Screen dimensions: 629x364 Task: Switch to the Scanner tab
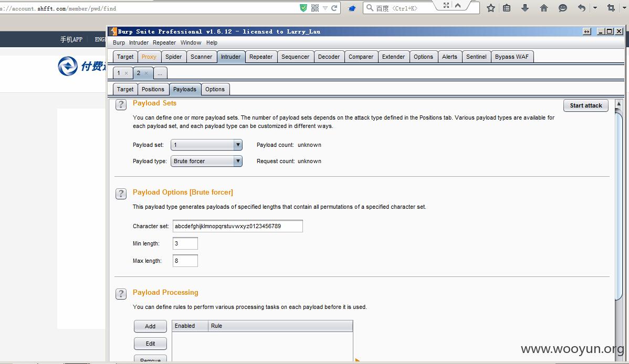point(202,57)
